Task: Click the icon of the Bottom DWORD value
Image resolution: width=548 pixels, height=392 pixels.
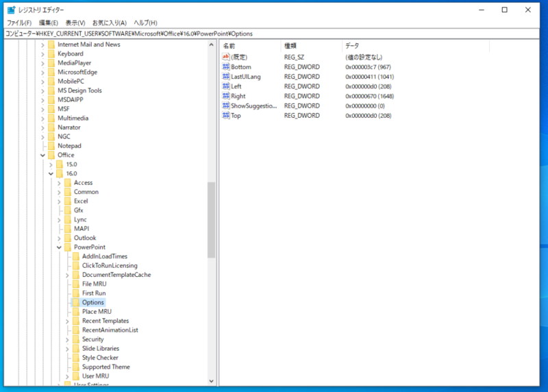Action: click(226, 66)
